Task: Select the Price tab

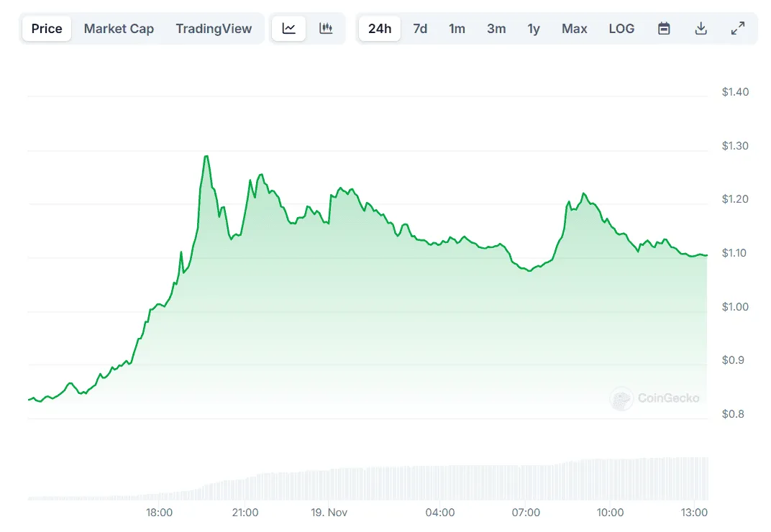Action: (x=46, y=28)
